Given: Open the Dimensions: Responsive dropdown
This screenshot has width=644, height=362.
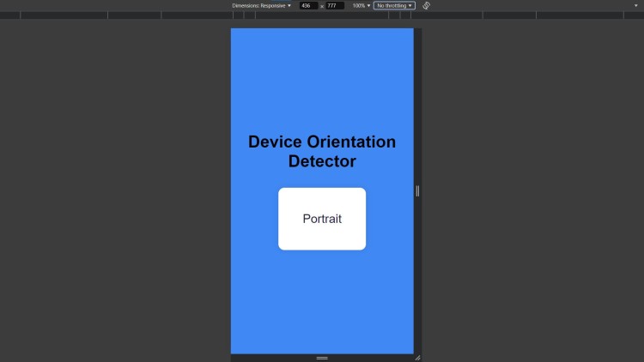Looking at the screenshot, I should [261, 5].
